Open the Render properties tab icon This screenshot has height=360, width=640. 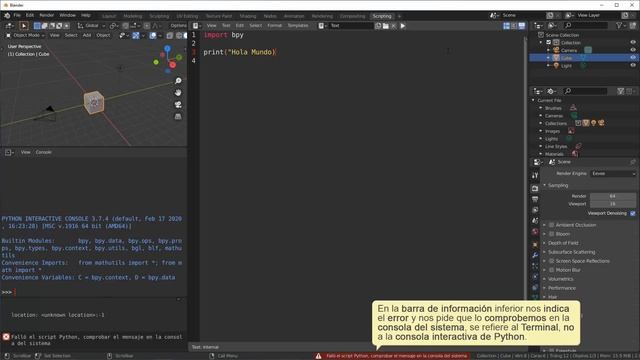tap(535, 188)
